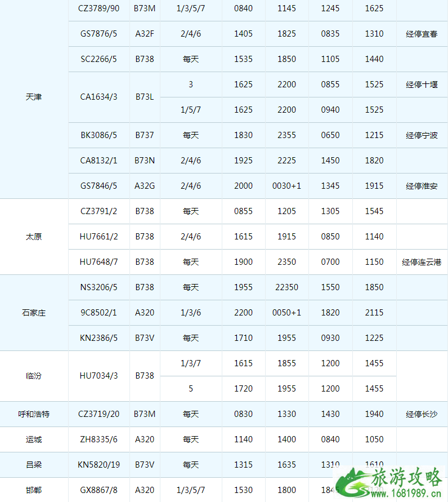Select schedule 1/5/7 for CA1634/3
This screenshot has width=448, height=502.
click(x=191, y=110)
